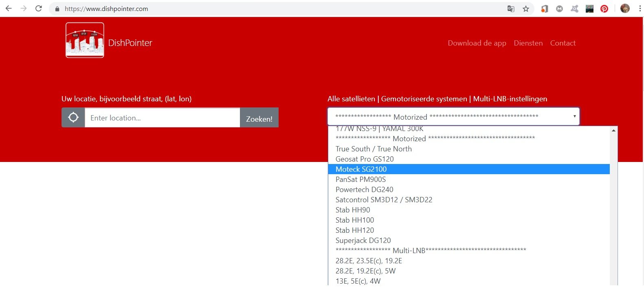The width and height of the screenshot is (644, 293).
Task: Click the dropdown list scroll-up arrow
Action: [x=613, y=130]
